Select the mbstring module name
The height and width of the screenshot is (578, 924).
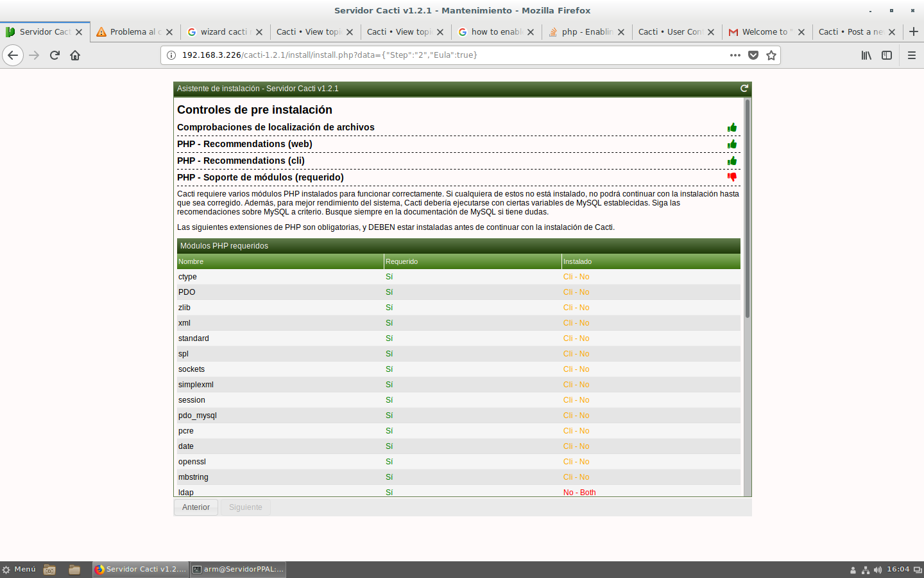[193, 477]
